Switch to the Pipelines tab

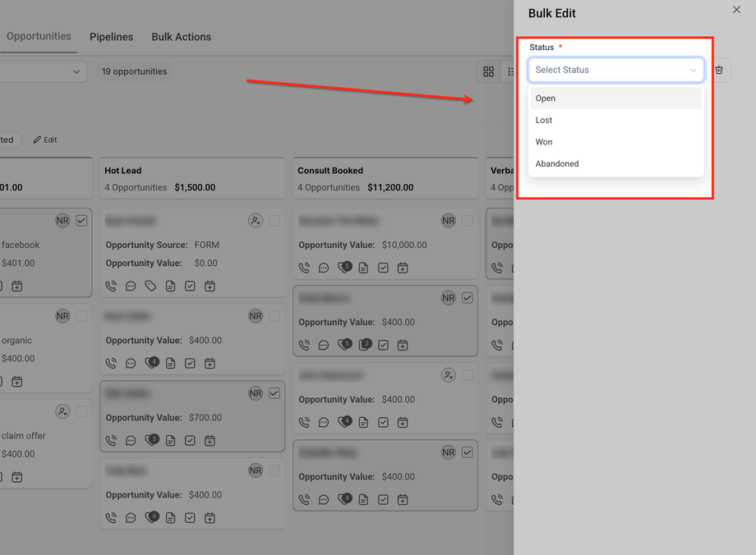[x=111, y=37]
